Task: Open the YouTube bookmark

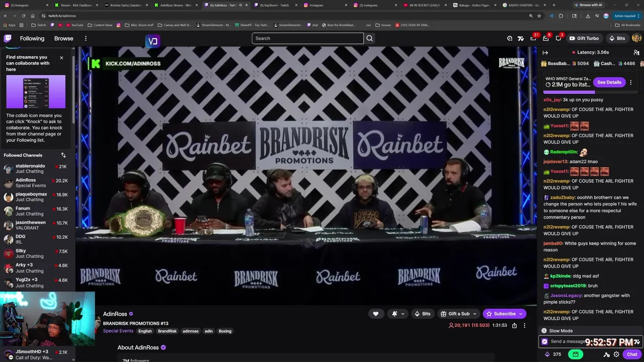Action: coord(74,25)
